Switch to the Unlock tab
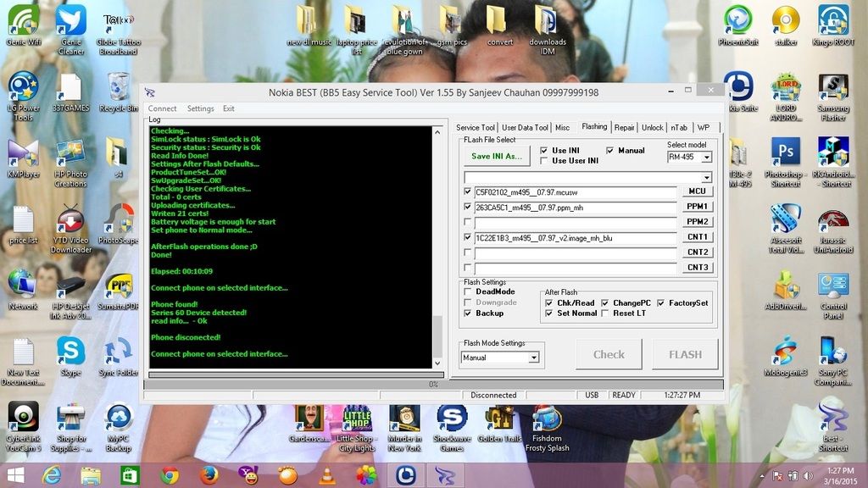This screenshot has width=868, height=488. point(652,127)
